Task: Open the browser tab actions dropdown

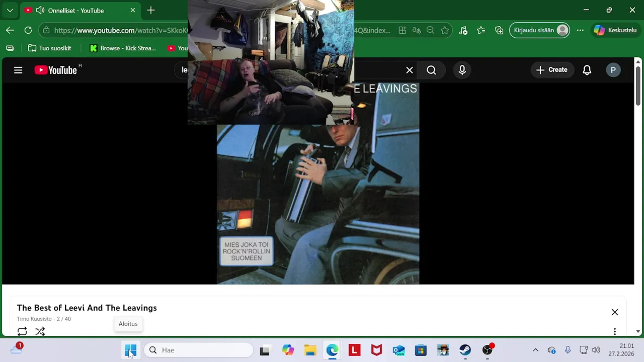Action: coord(10,10)
